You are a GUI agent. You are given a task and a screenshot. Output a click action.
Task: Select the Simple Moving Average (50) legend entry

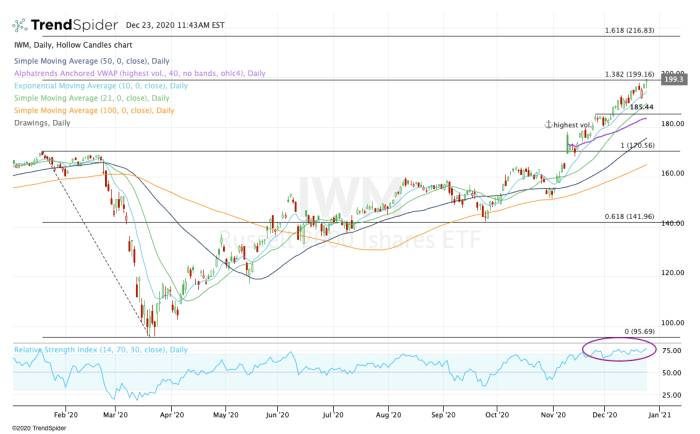click(92, 61)
